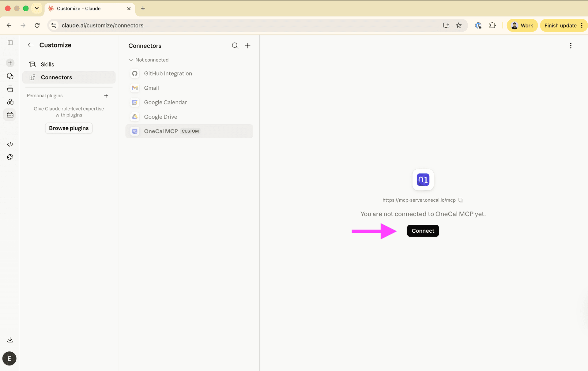
Task: Open the Skills section
Action: [x=69, y=64]
